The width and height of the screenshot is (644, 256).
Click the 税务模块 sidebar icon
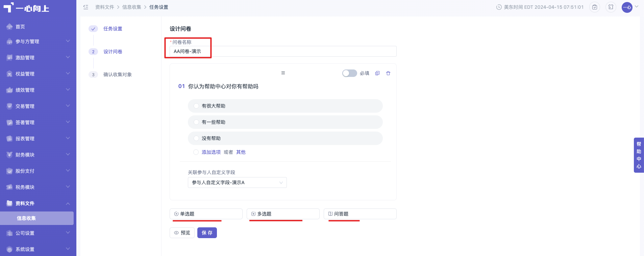tap(9, 187)
